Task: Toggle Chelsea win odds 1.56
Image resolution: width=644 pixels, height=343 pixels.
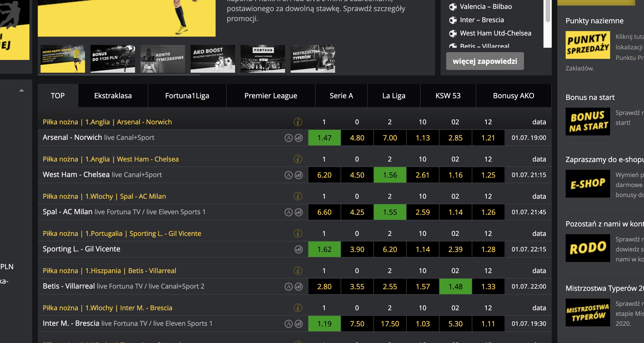Action: point(390,175)
